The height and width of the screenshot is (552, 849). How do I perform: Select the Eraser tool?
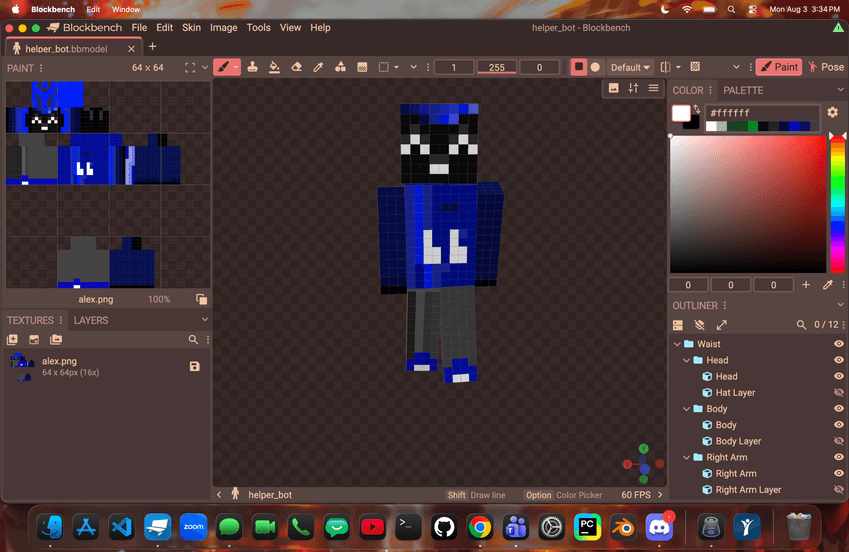[296, 67]
